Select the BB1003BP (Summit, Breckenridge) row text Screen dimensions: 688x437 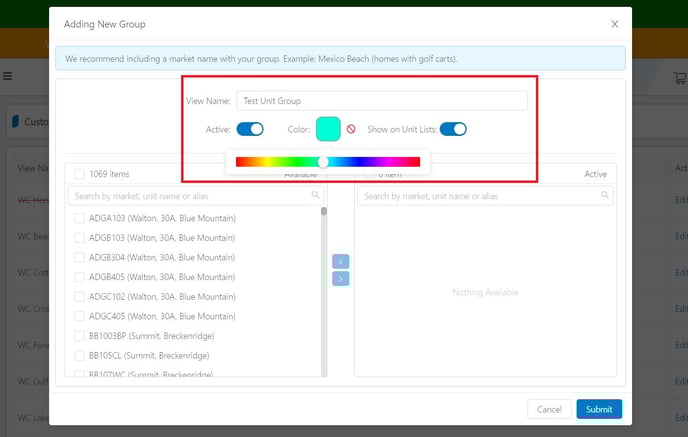[151, 336]
